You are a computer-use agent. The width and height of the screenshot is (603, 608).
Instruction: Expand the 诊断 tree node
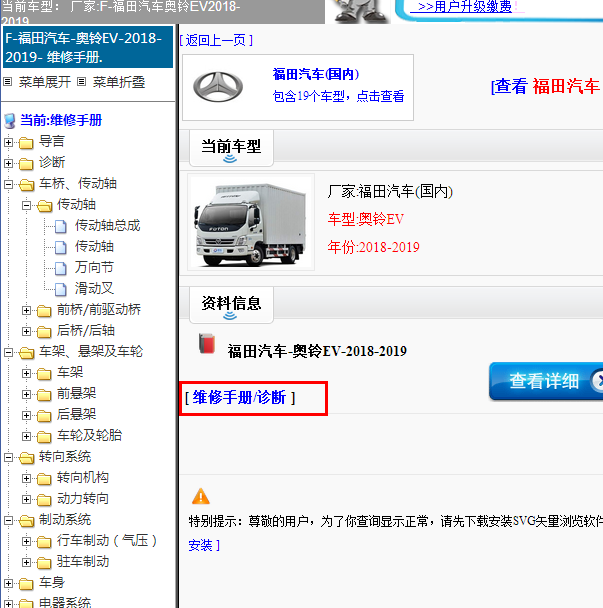pyautogui.click(x=8, y=163)
